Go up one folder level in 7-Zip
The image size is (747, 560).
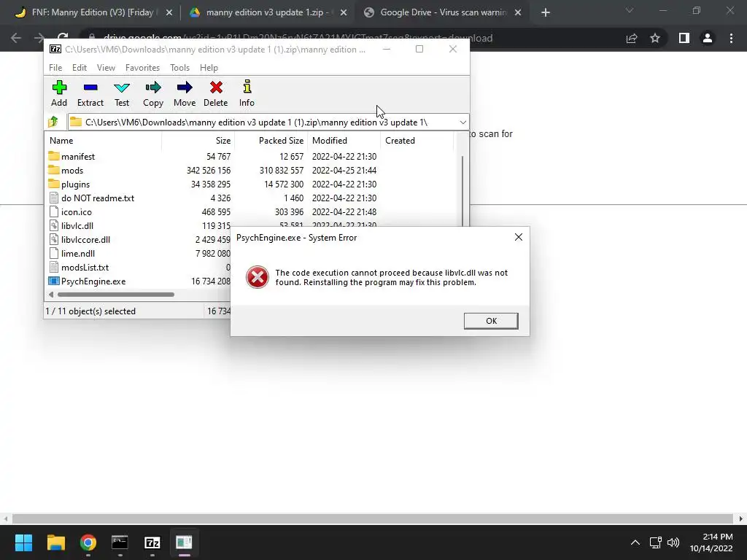click(x=53, y=122)
